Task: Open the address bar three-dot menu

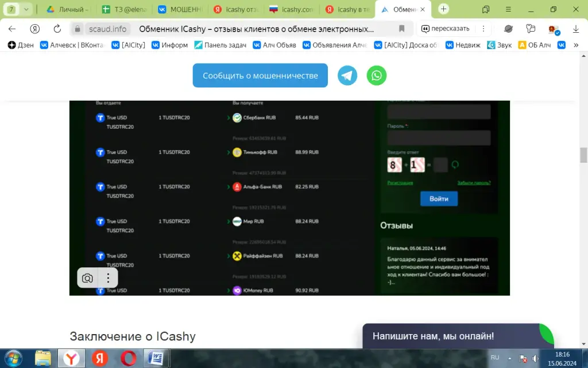Action: (x=483, y=29)
